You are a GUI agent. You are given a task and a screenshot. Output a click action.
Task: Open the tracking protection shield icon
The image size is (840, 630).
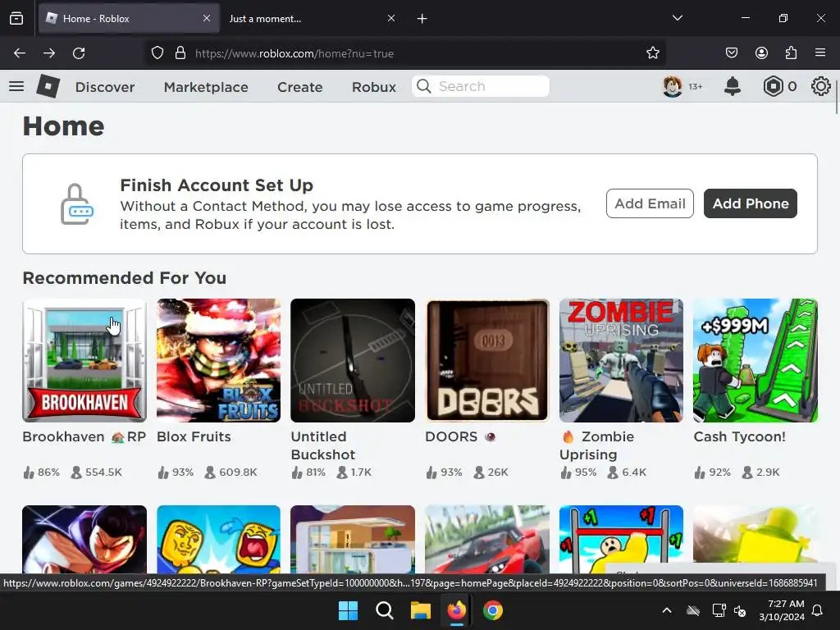[x=157, y=53]
